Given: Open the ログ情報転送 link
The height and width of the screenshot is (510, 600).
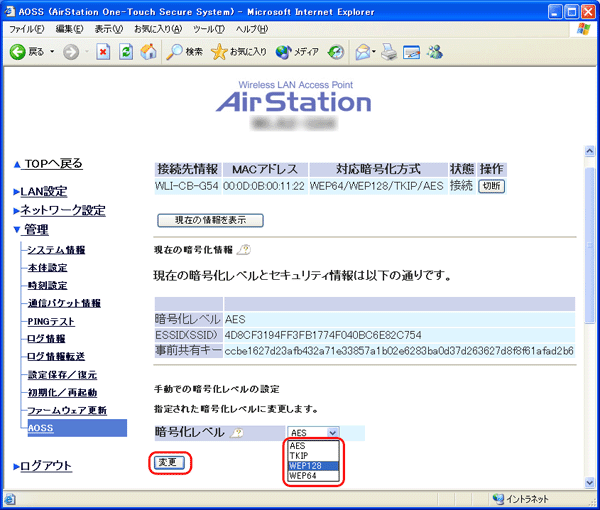Looking at the screenshot, I should [x=56, y=357].
